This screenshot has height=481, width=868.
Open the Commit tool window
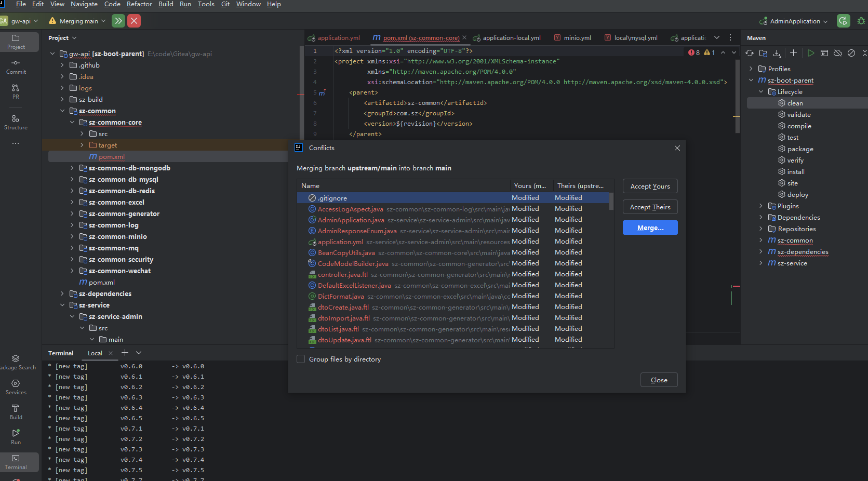tap(16, 67)
